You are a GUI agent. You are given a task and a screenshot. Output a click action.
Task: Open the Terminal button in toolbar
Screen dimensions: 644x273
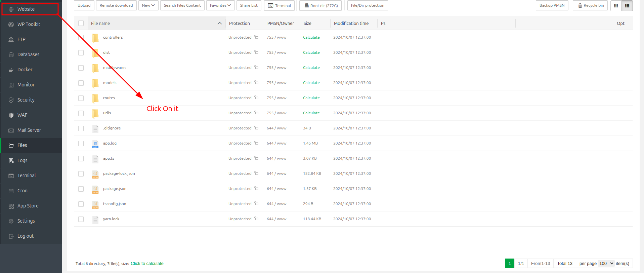280,5
